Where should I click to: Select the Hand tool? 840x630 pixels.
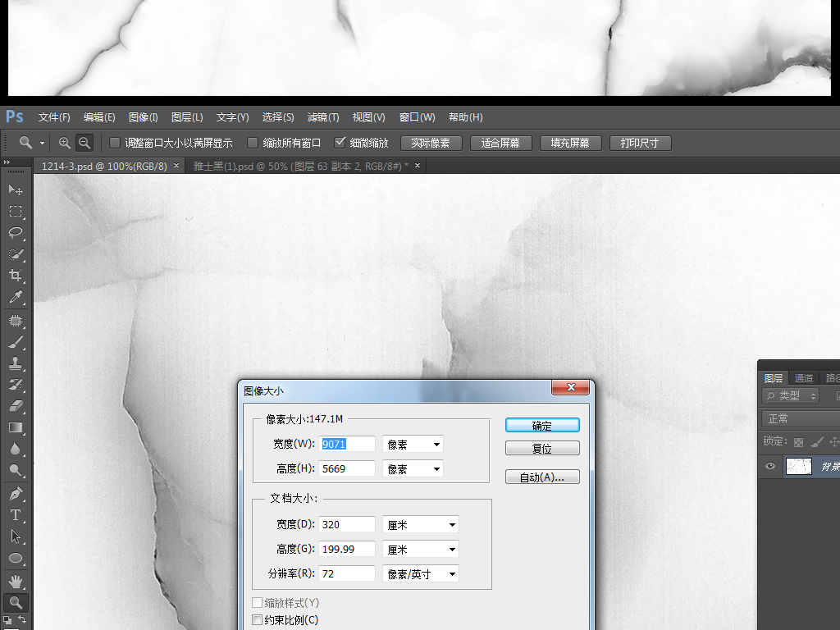click(15, 582)
